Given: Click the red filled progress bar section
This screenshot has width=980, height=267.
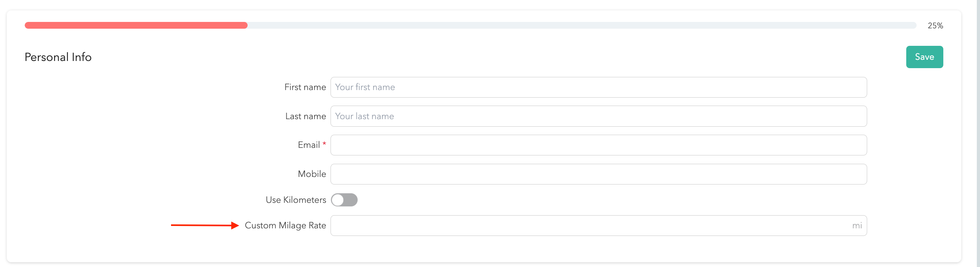Looking at the screenshot, I should pos(136,26).
